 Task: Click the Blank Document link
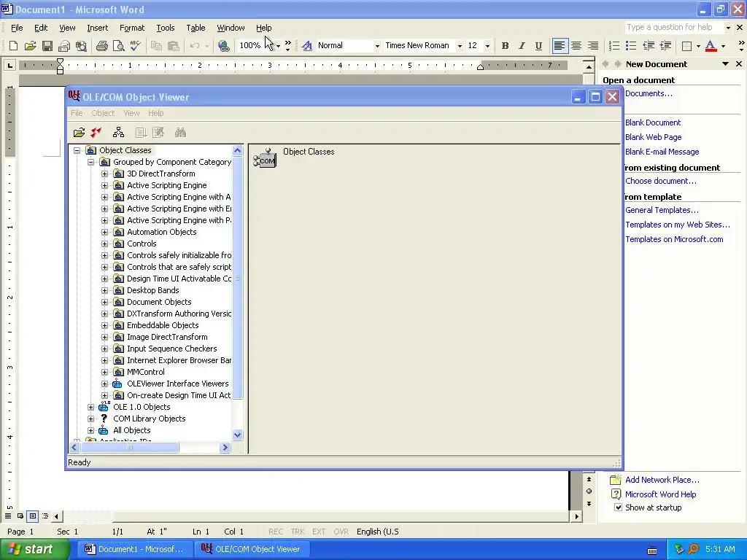pos(653,122)
